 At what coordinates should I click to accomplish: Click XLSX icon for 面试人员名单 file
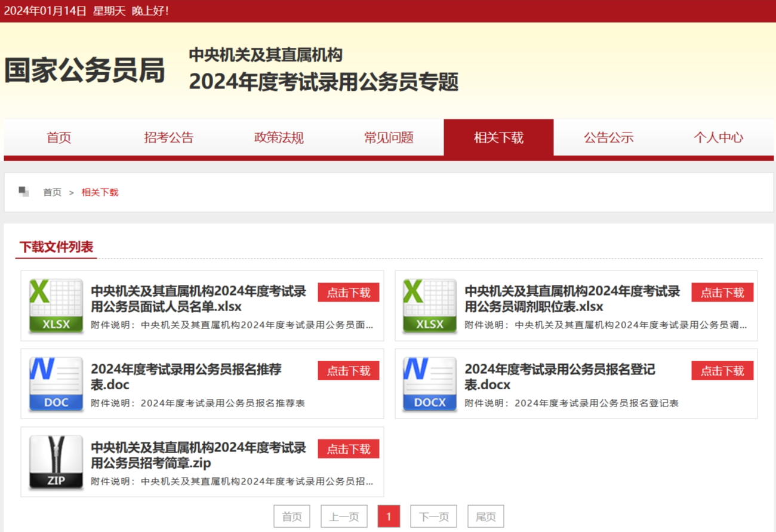pyautogui.click(x=56, y=306)
